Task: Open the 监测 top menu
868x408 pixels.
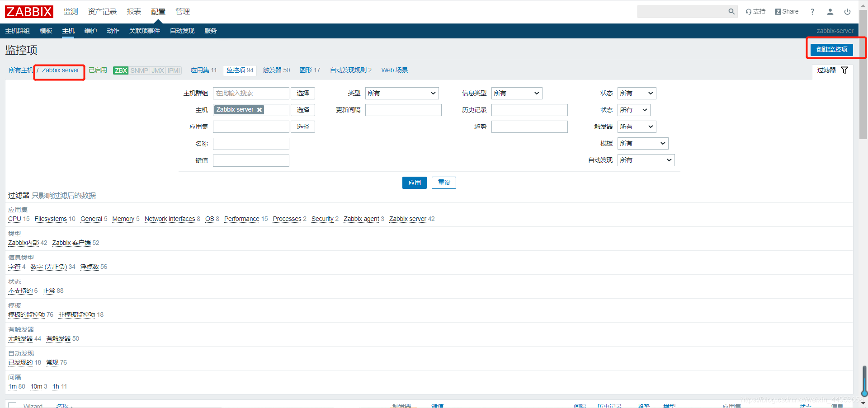Action: pos(71,12)
